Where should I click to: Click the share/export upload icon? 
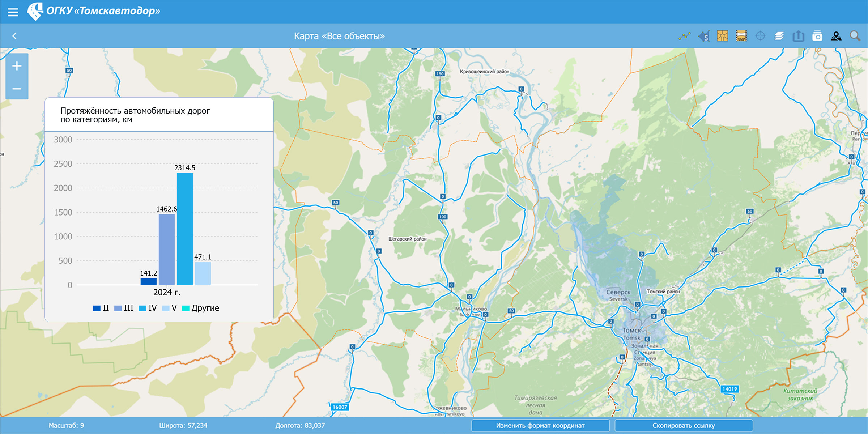(798, 36)
